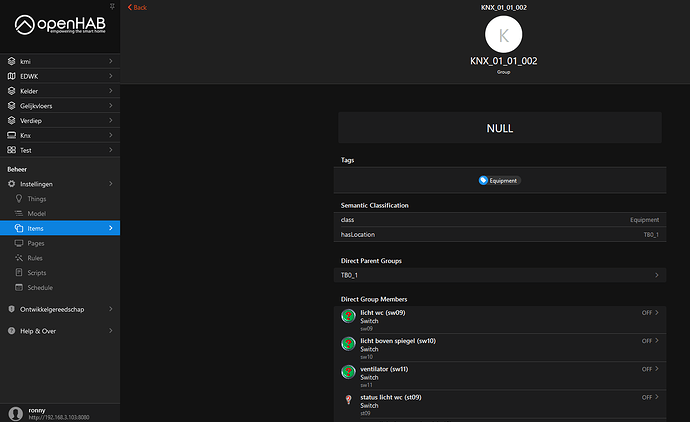Click the Kelder sidebar label
690x422 pixels.
tap(29, 91)
